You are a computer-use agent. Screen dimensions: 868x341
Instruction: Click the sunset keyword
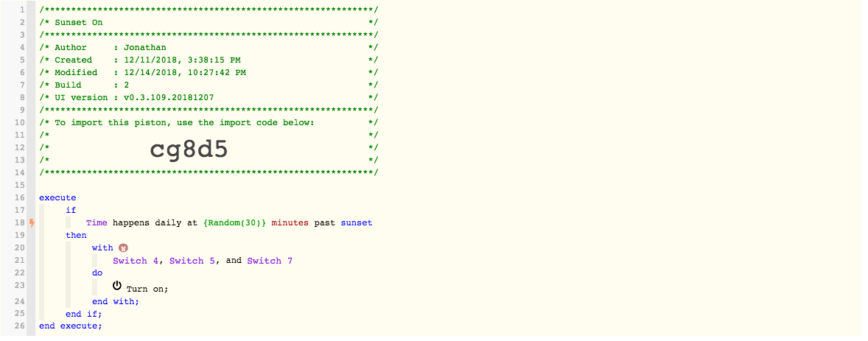(357, 222)
